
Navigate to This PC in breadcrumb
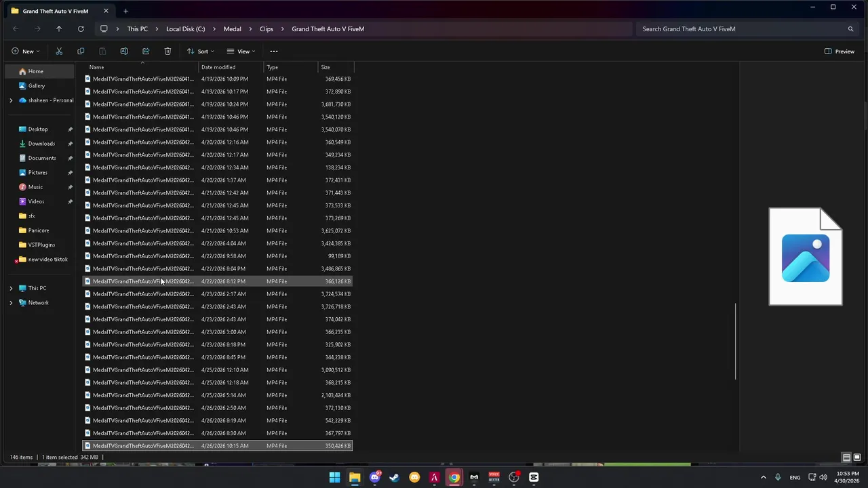pyautogui.click(x=137, y=28)
